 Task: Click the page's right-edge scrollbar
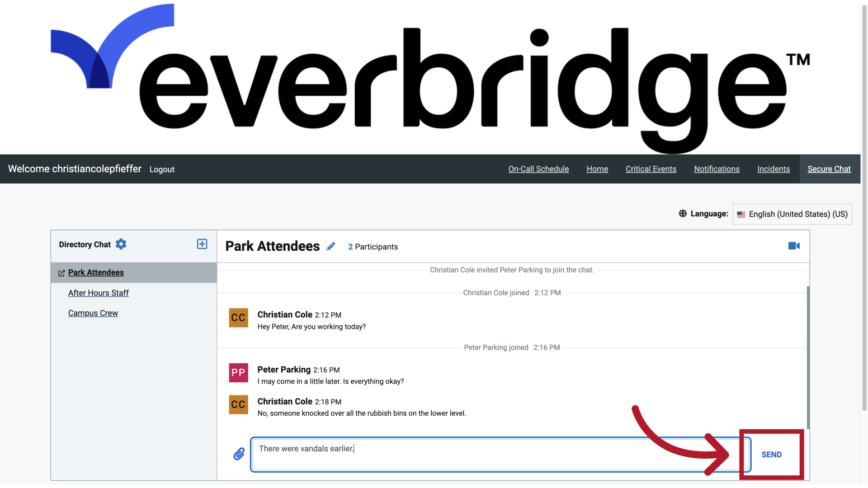coord(864,208)
